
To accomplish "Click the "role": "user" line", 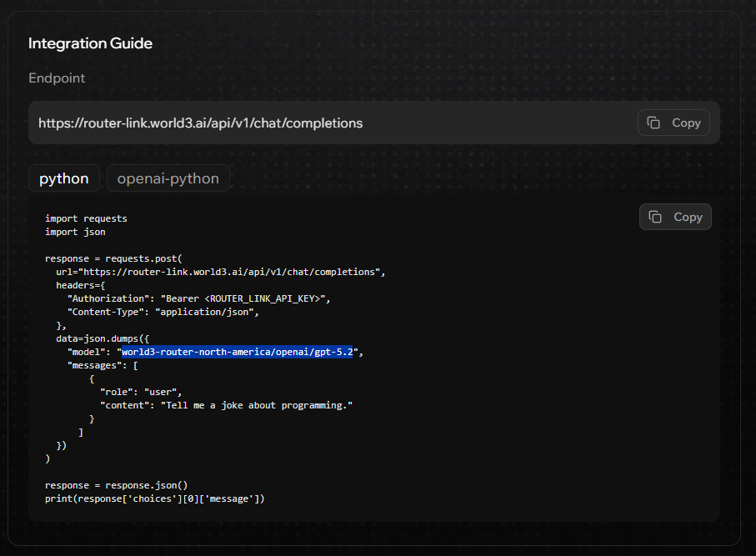I will [140, 392].
